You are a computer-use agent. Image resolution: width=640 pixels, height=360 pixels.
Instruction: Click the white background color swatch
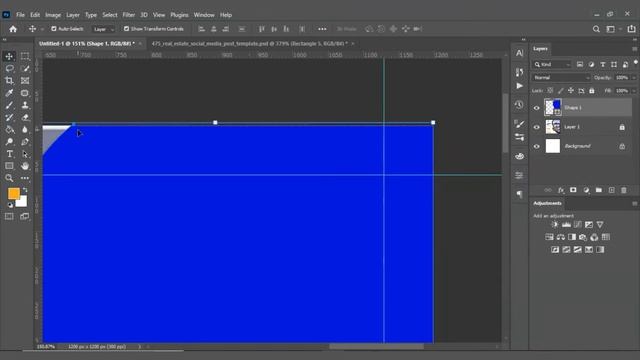[x=22, y=202]
